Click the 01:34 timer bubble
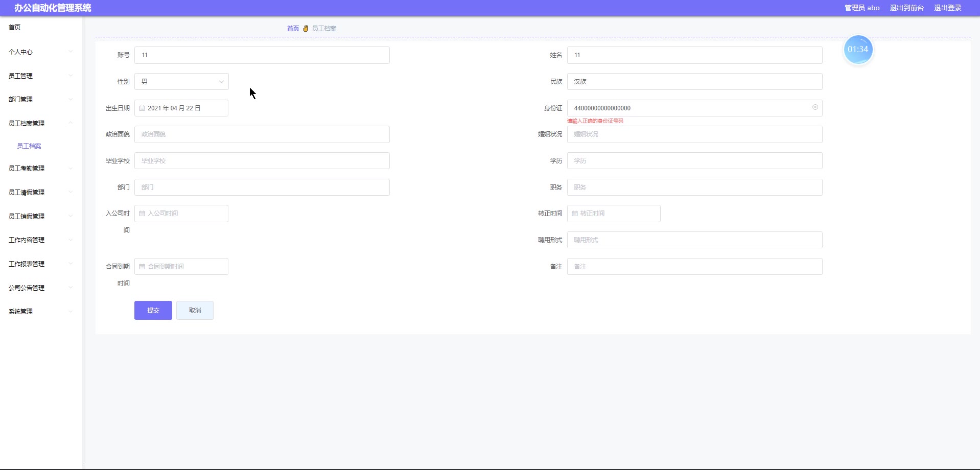Viewport: 980px width, 470px height. click(x=858, y=50)
